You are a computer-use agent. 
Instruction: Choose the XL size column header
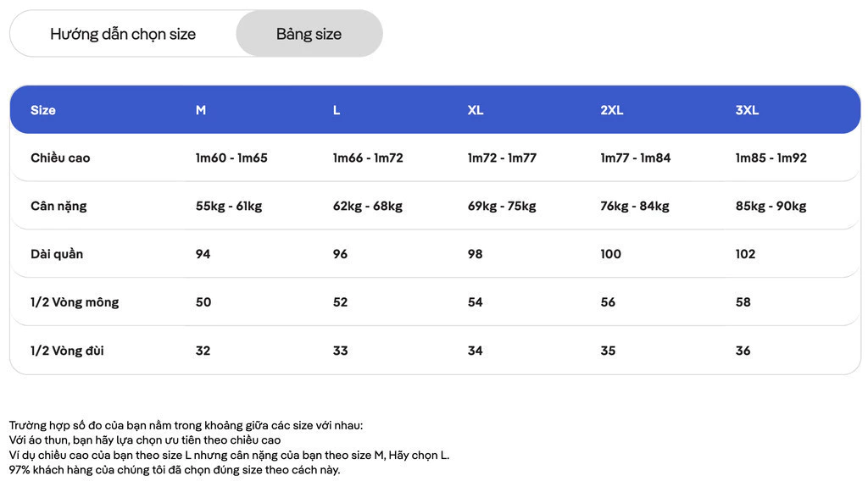tap(476, 110)
